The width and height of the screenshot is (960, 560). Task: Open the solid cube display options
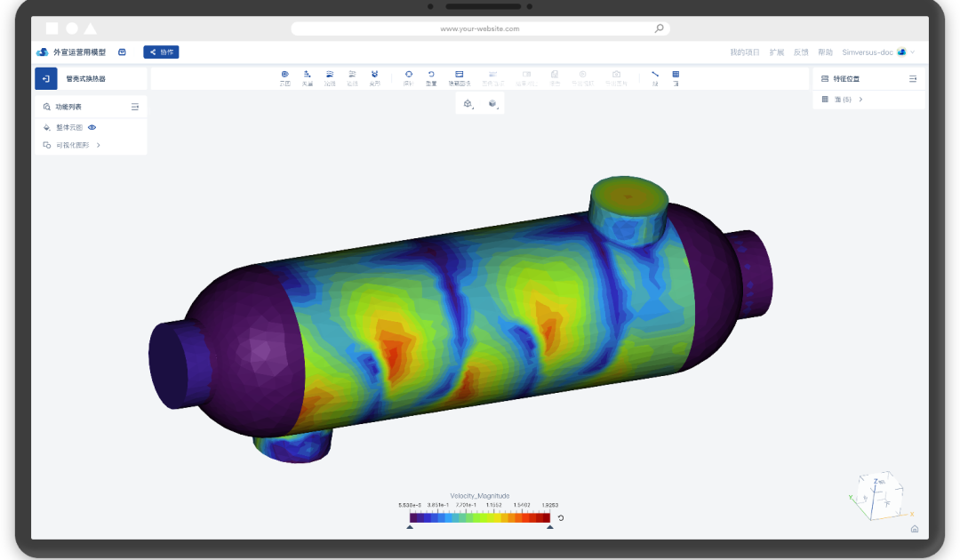coord(492,103)
